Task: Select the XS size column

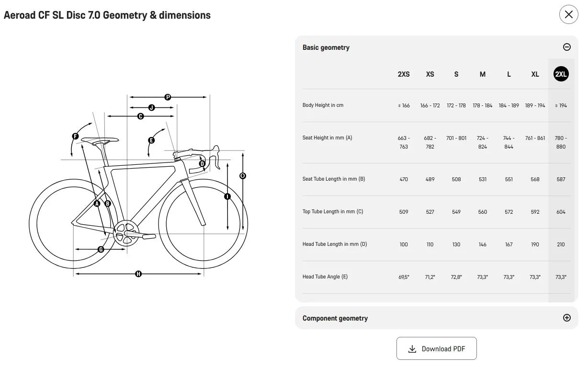Action: (430, 74)
